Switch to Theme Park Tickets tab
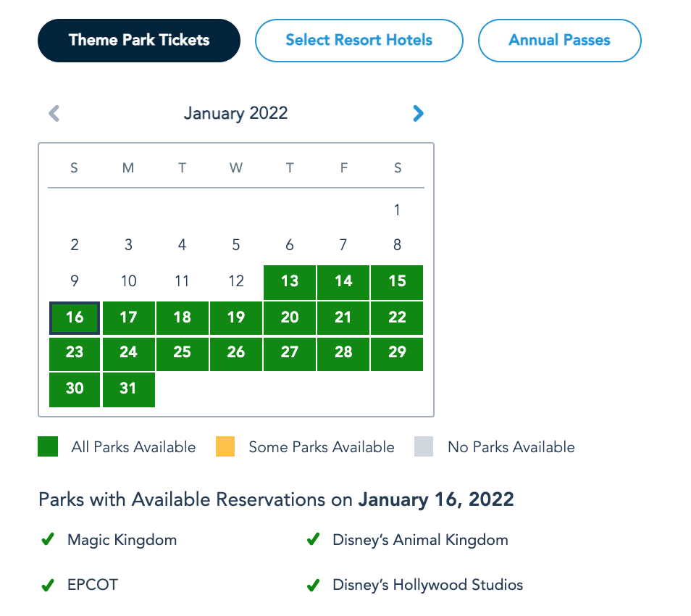The height and width of the screenshot is (616, 691). (139, 41)
